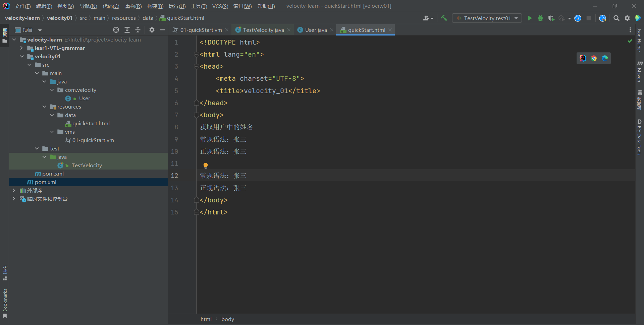Select 01-quickStart.vm file in project tree
The width and height of the screenshot is (644, 325).
(x=93, y=140)
